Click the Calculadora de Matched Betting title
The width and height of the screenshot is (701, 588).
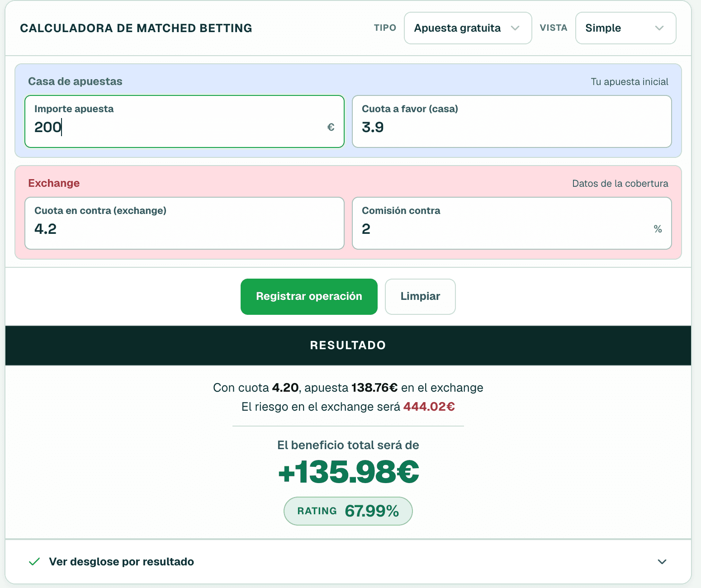pos(136,28)
